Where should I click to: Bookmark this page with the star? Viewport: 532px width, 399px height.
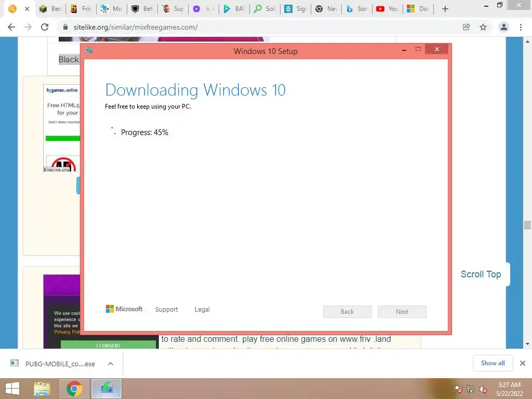pos(483,27)
